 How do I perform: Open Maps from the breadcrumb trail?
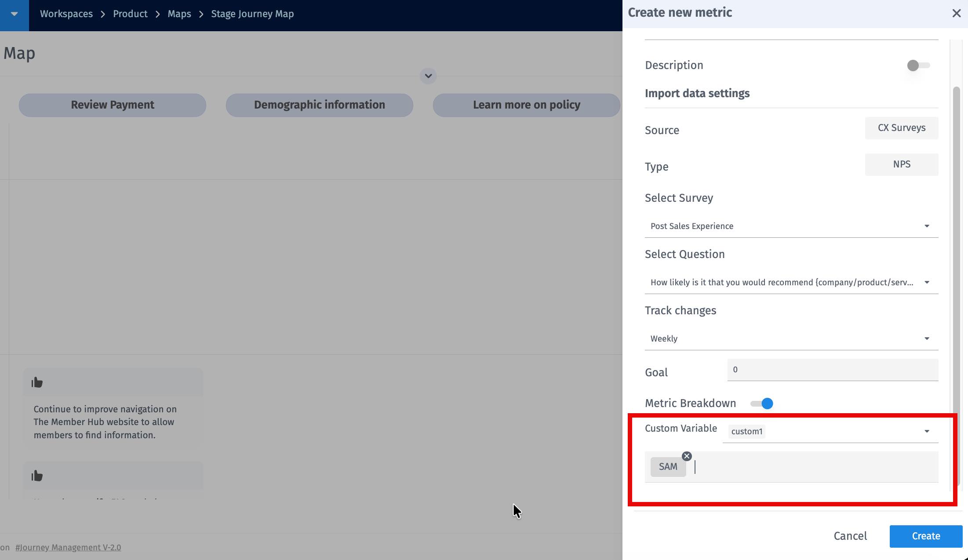point(179,14)
